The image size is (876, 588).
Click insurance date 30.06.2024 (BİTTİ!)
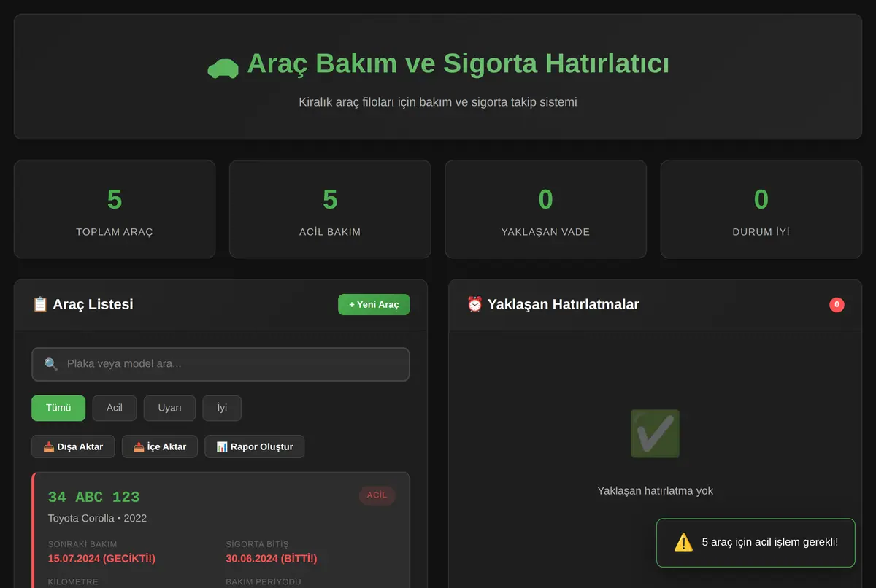[x=272, y=559]
